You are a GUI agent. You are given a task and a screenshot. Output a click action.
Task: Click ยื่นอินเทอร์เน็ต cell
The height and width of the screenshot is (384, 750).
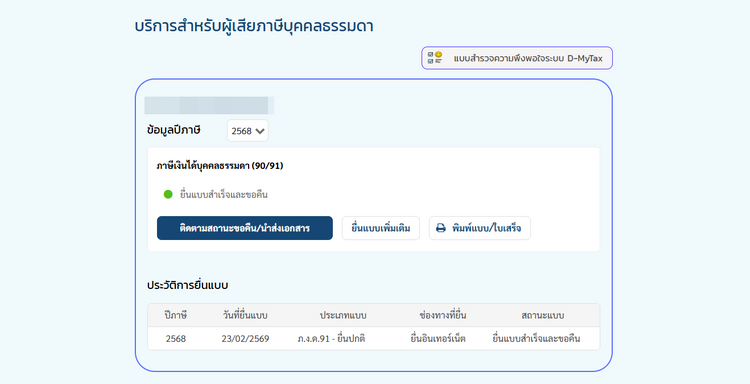coord(438,339)
